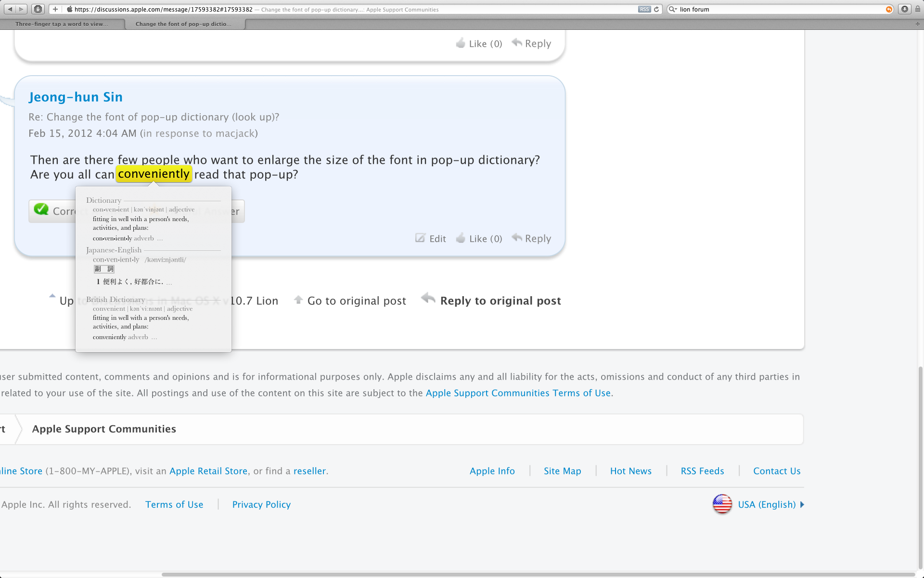Click the horizontal scrollbar at bottom
Viewport: 924px width, 578px height.
[x=539, y=574]
